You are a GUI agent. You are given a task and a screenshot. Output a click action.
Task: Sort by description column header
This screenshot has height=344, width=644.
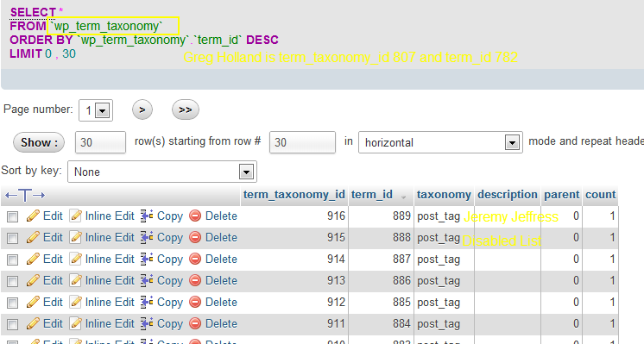click(508, 194)
